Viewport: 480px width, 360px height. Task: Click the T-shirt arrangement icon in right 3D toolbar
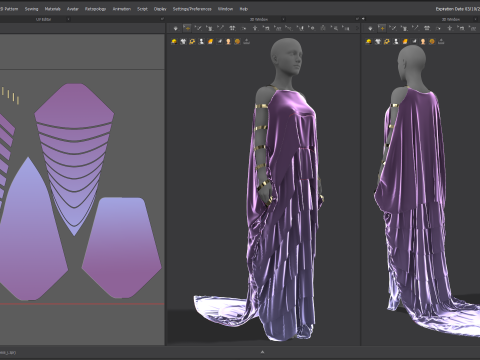tap(427, 29)
